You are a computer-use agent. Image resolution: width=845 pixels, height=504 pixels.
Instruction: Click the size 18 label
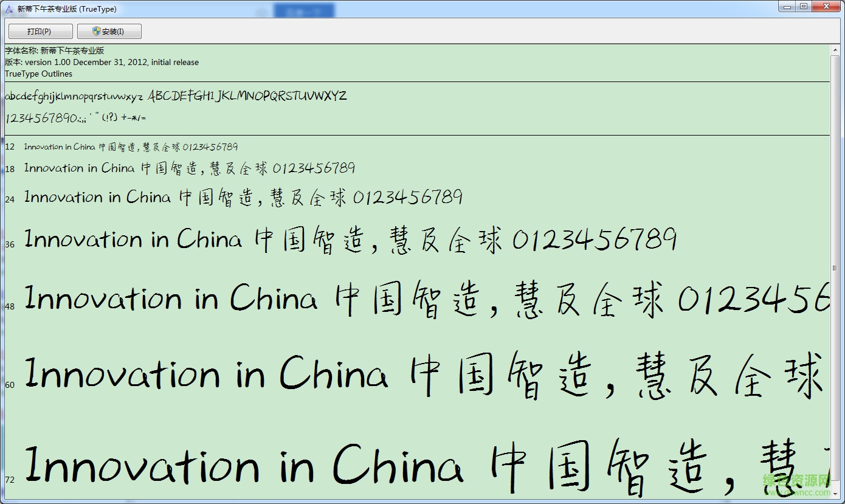coord(10,169)
